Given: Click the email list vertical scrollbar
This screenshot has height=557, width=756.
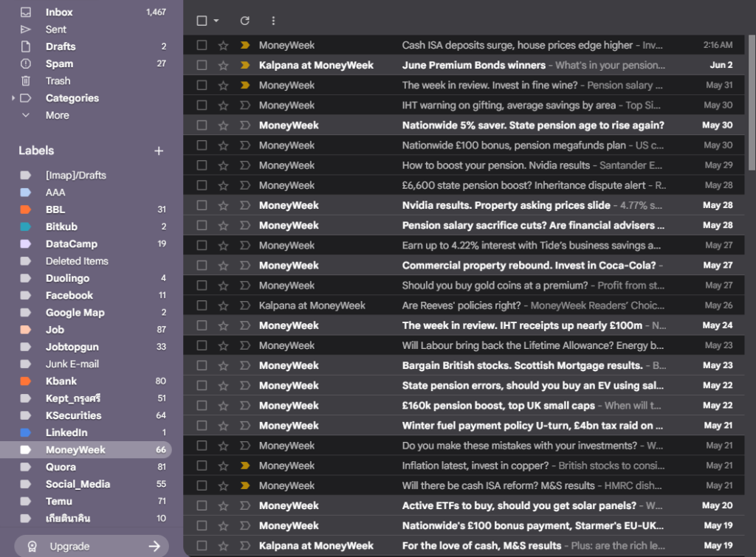Looking at the screenshot, I should [x=752, y=102].
